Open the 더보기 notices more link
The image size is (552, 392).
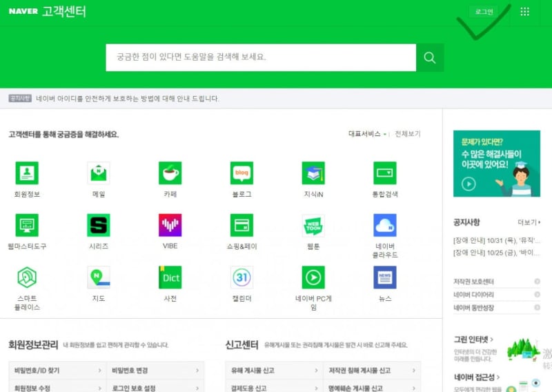click(529, 222)
